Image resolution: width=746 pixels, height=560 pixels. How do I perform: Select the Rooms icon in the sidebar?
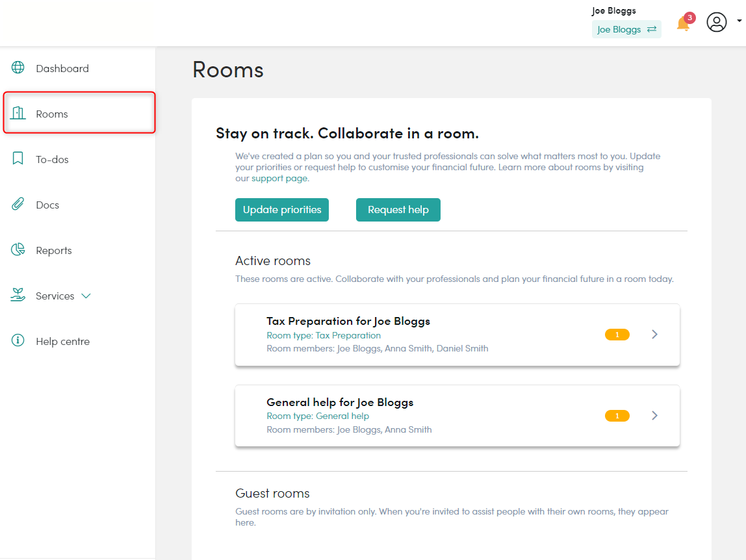click(x=18, y=113)
